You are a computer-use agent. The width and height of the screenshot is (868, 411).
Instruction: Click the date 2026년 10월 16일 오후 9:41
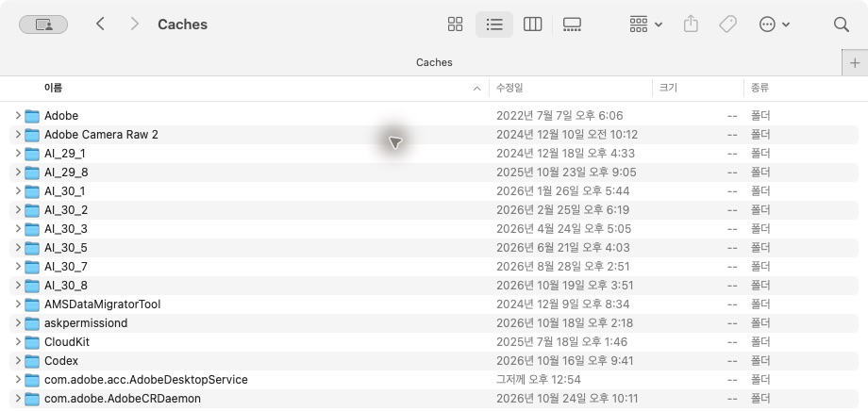(564, 361)
